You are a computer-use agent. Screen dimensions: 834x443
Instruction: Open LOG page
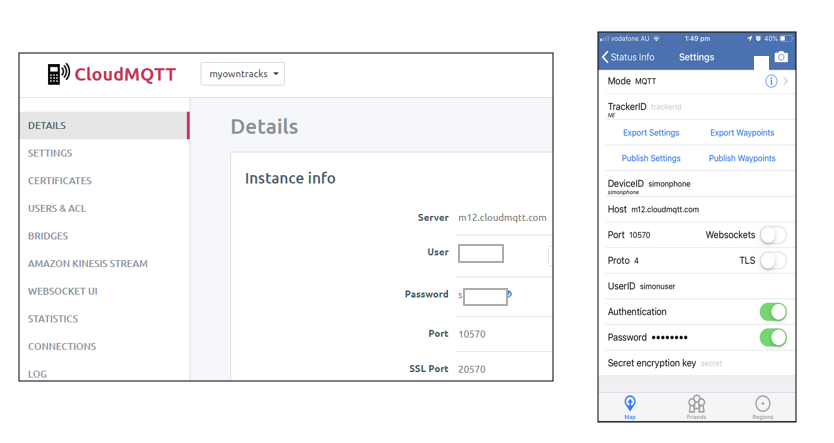pyautogui.click(x=37, y=374)
